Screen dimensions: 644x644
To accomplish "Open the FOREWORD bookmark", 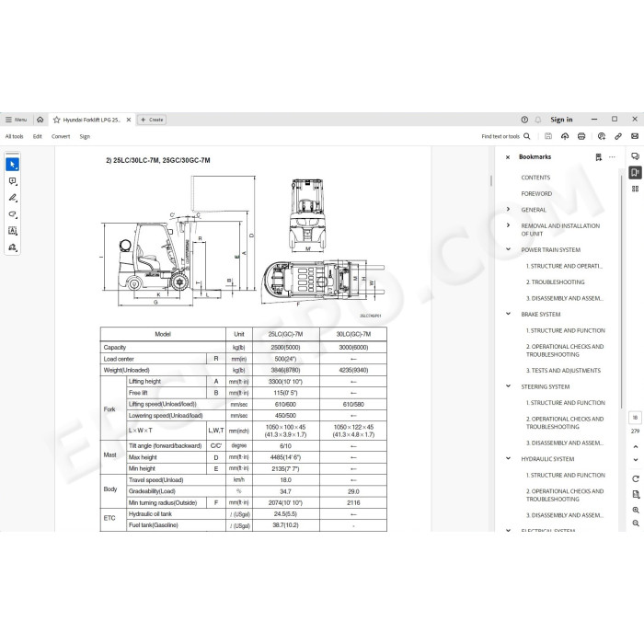I will 536,193.
